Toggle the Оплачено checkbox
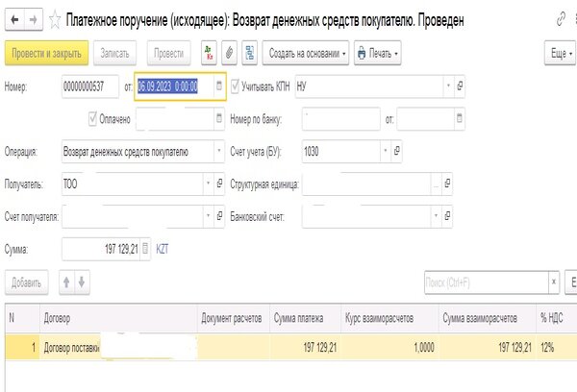Screen dimensions: 577x392 [x=93, y=119]
